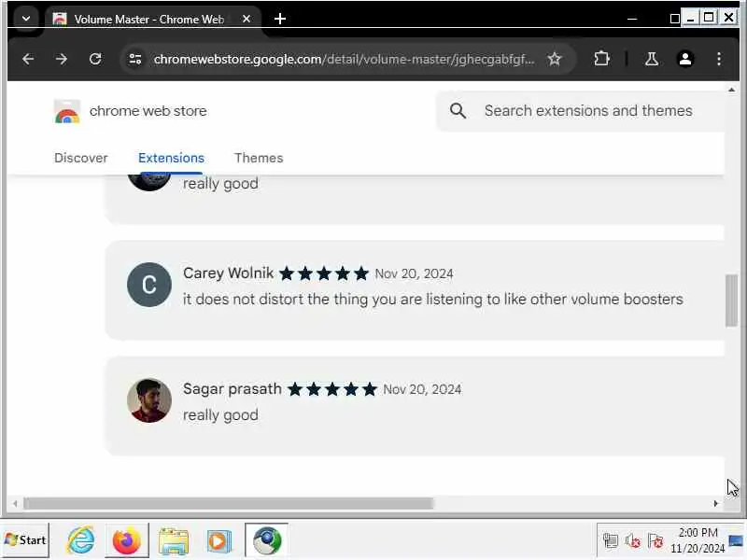
Task: Click the Show desktop button
Action: point(736,541)
